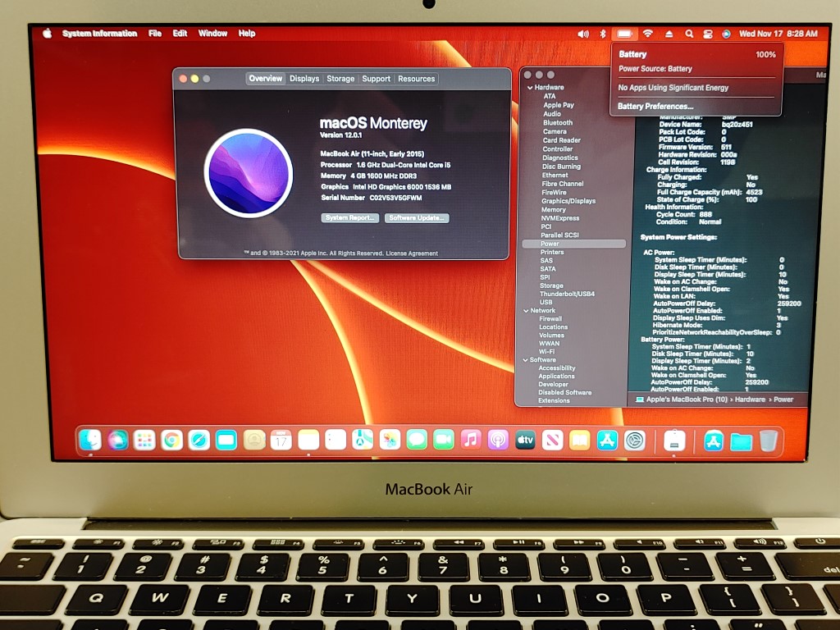The width and height of the screenshot is (840, 630).
Task: Open the Window menu
Action: pos(212,33)
